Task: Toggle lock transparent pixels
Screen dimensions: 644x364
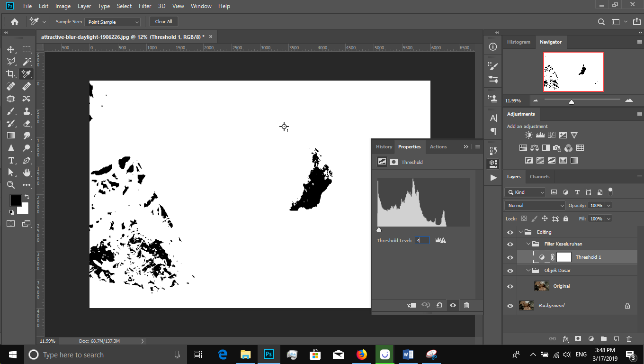Action: coord(524,218)
